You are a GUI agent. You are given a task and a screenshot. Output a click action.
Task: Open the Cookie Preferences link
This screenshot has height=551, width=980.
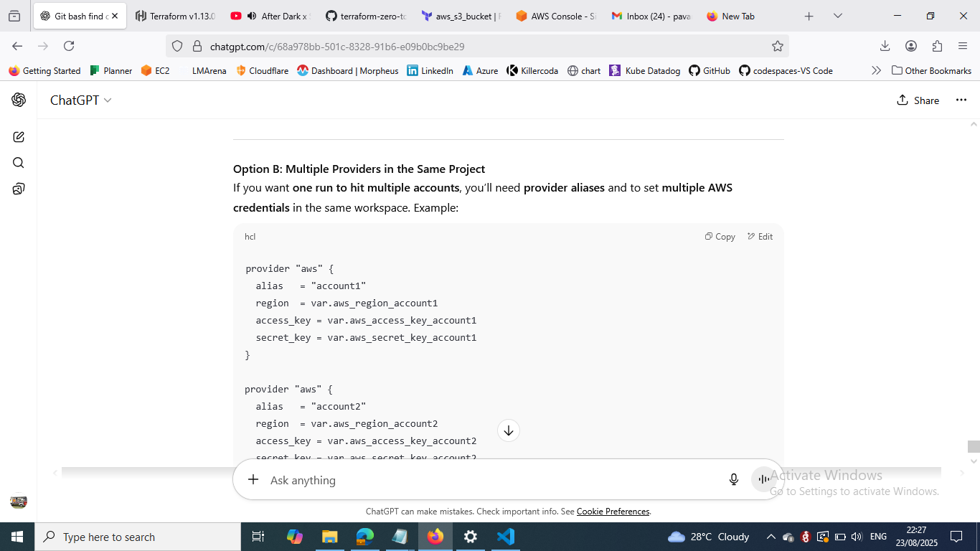point(613,512)
